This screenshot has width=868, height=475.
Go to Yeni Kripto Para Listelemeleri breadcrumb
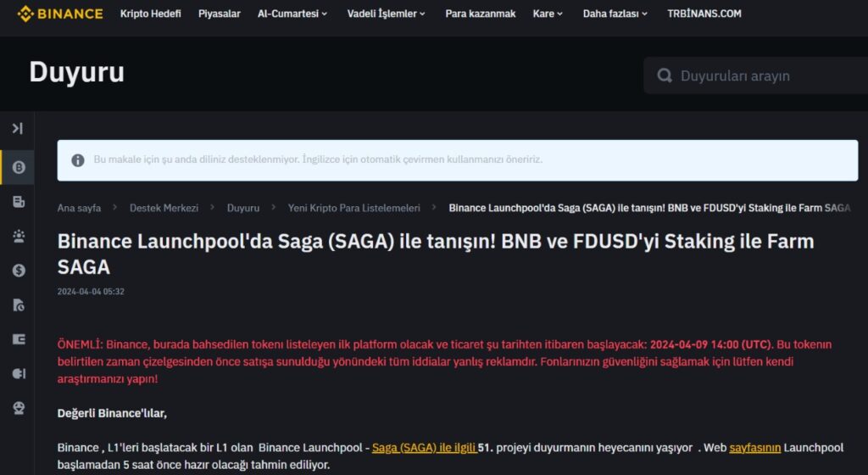click(353, 208)
